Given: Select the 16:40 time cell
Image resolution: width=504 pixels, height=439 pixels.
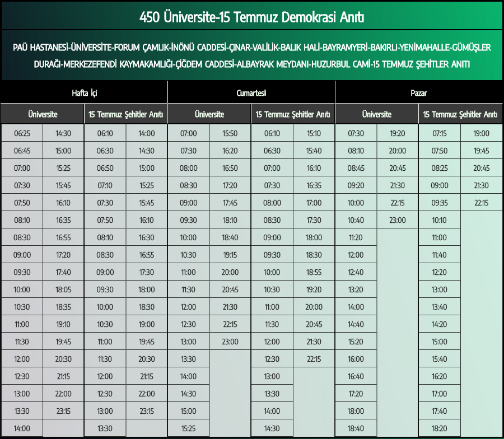Looking at the screenshot, I should click(356, 376).
